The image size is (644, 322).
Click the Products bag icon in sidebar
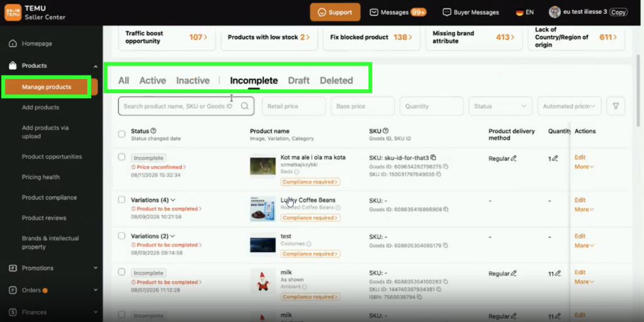pyautogui.click(x=13, y=65)
